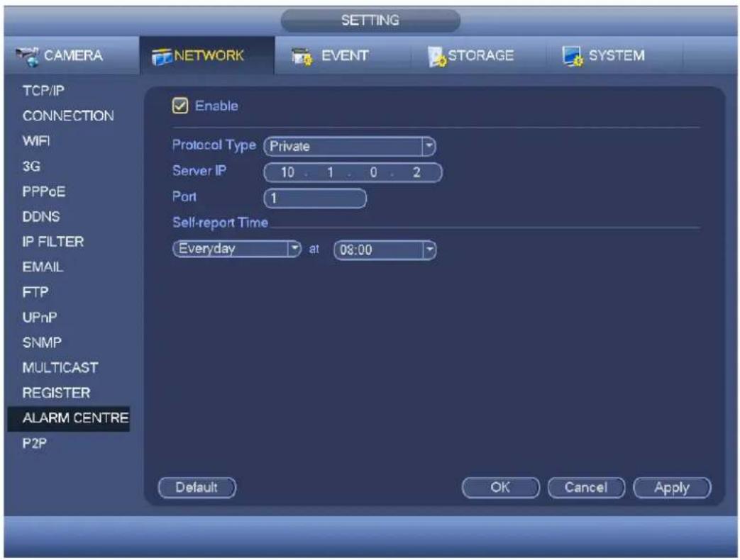740x560 pixels.
Task: Click second Server IP octet 1
Action: click(331, 172)
